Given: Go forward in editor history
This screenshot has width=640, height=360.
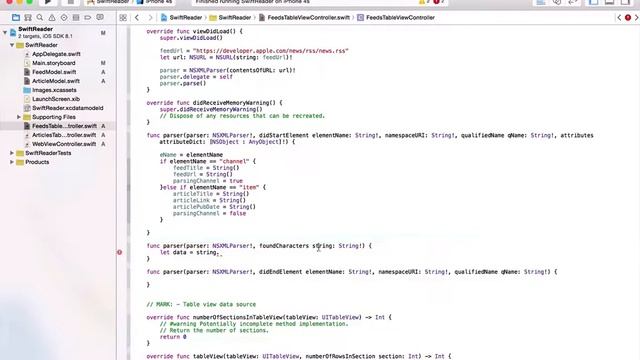Looking at the screenshot, I should pos(150,18).
